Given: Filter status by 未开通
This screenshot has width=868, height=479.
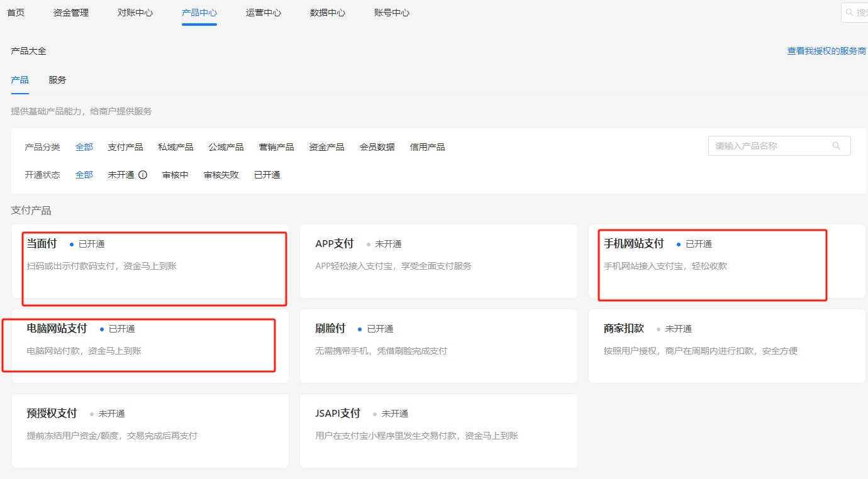Looking at the screenshot, I should [x=121, y=175].
